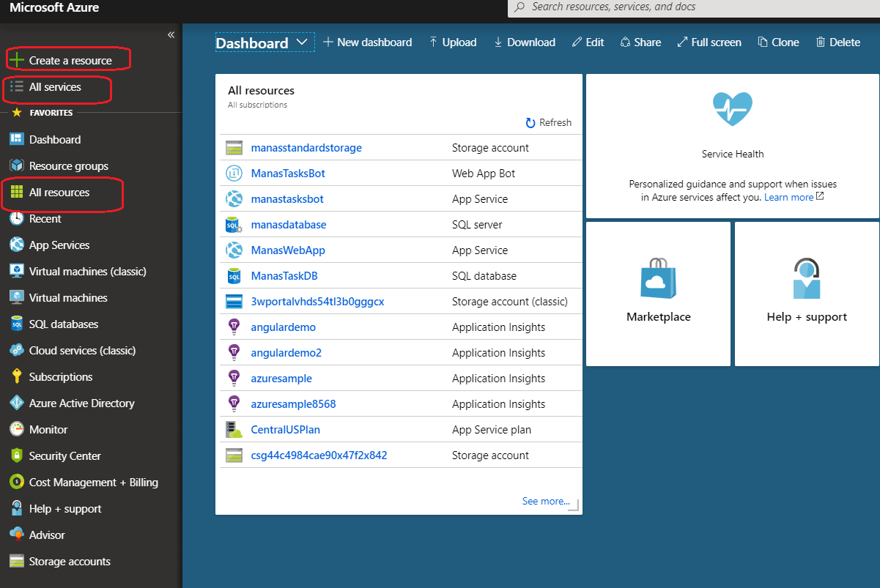Viewport: 880px width, 588px height.
Task: Click the All services list icon
Action: [17, 86]
